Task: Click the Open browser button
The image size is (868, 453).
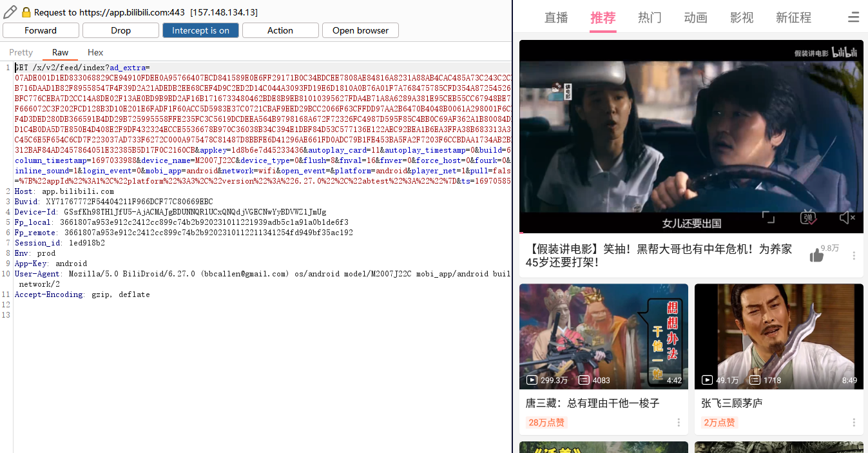Action: (x=360, y=30)
